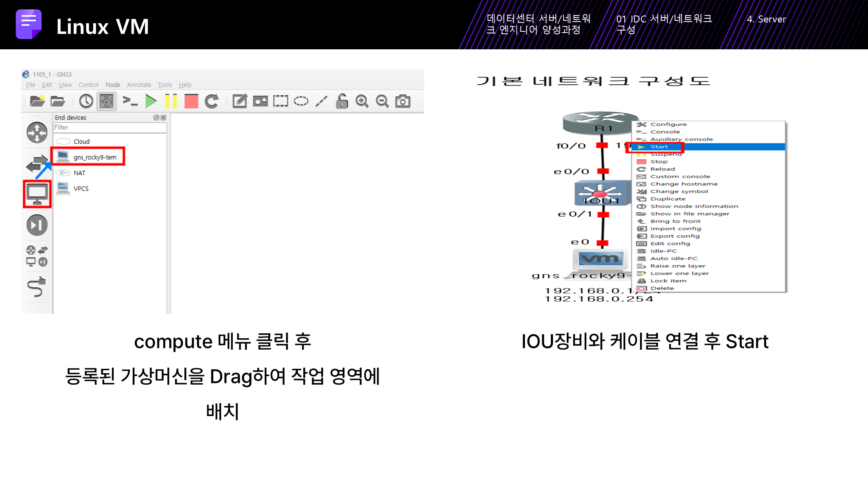Click the Reload all nodes icon
Image resolution: width=868 pixels, height=489 pixels.
pos(211,101)
